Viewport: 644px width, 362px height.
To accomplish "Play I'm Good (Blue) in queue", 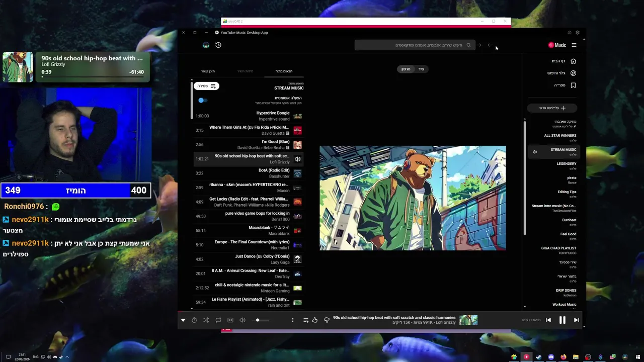I will [x=249, y=144].
